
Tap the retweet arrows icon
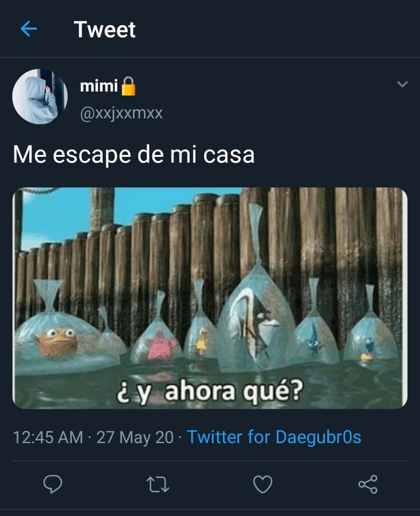point(157,485)
